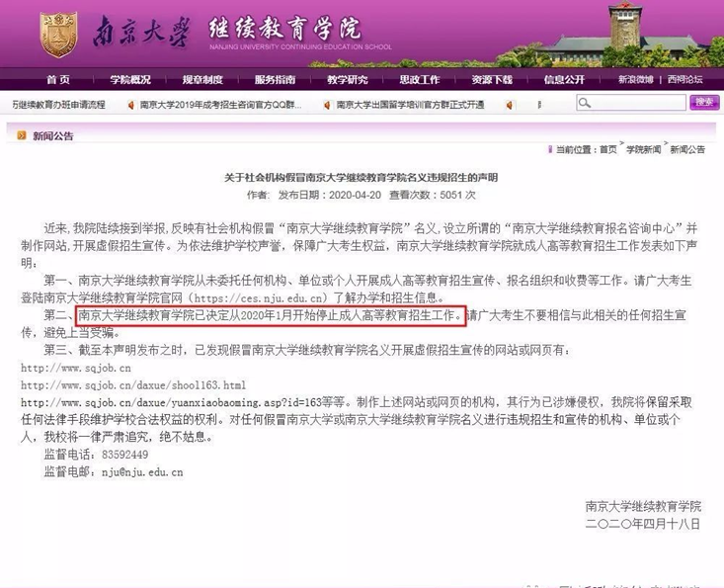Screen dimensions: 724x588
Task: Click 首页 in the breadcrumb trail
Action: (x=608, y=149)
